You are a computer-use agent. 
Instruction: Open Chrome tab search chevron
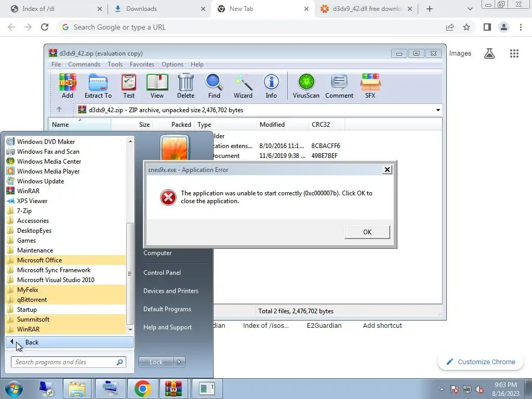[470, 9]
